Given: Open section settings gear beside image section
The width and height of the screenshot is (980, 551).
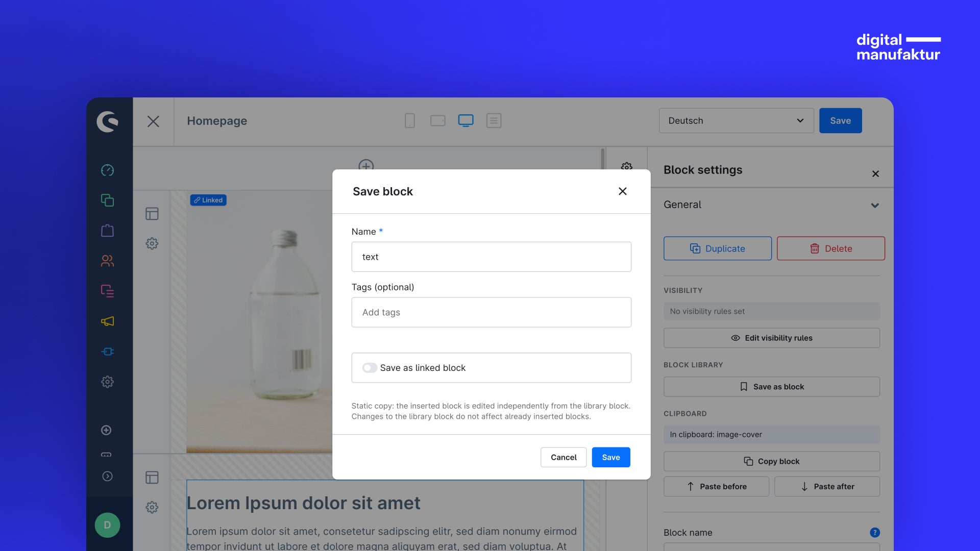Looking at the screenshot, I should (x=152, y=243).
